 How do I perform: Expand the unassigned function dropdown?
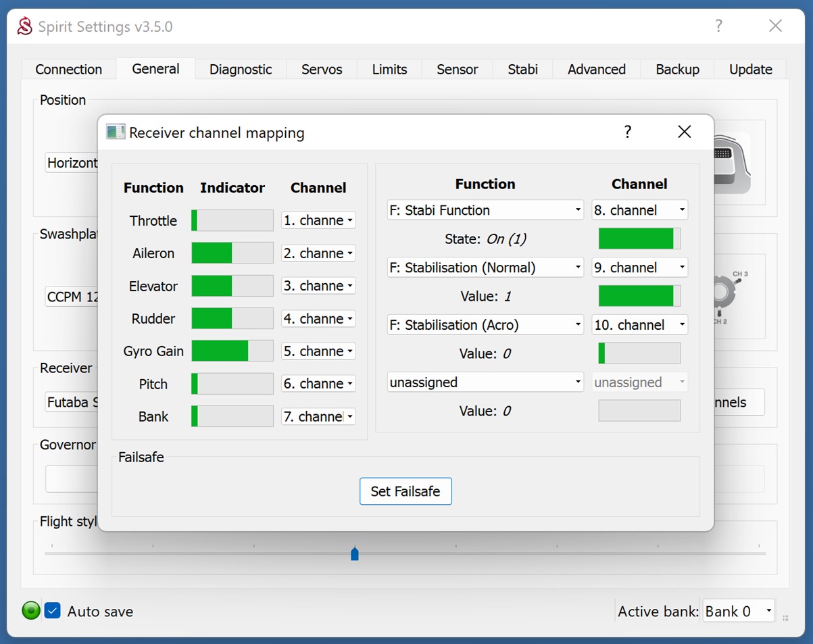(485, 382)
